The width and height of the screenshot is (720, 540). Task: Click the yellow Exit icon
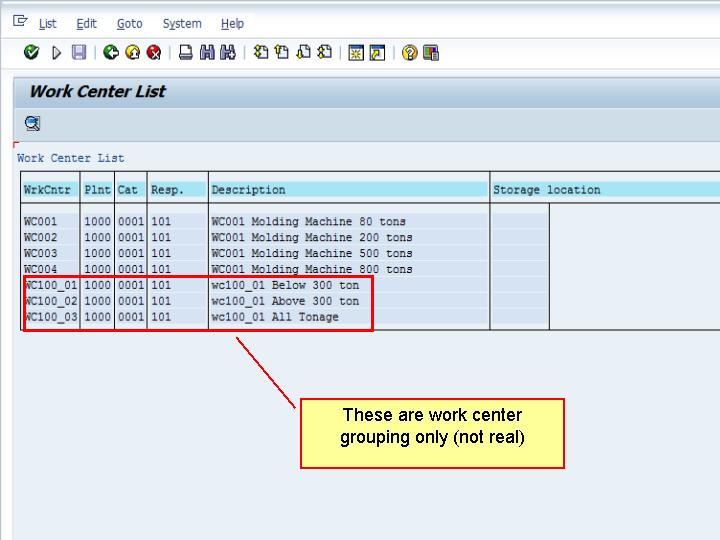click(133, 52)
